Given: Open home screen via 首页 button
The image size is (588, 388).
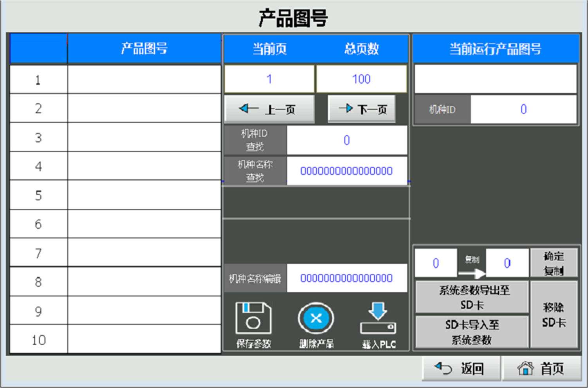Looking at the screenshot, I should (x=541, y=368).
